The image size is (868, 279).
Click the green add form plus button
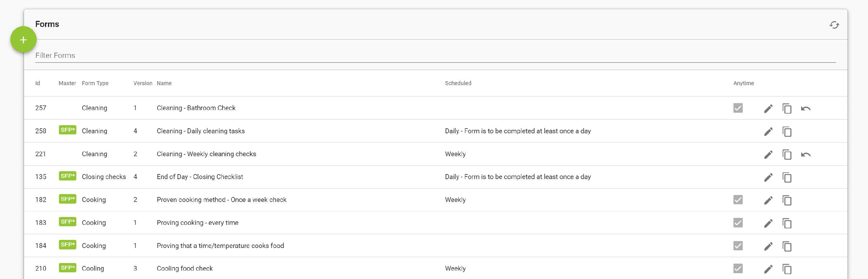point(23,40)
